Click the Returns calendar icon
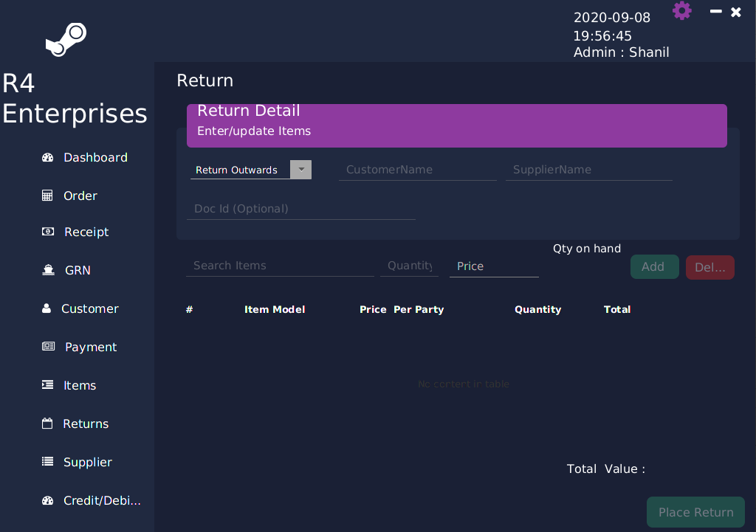Screen dimensions: 756x532 [47, 424]
